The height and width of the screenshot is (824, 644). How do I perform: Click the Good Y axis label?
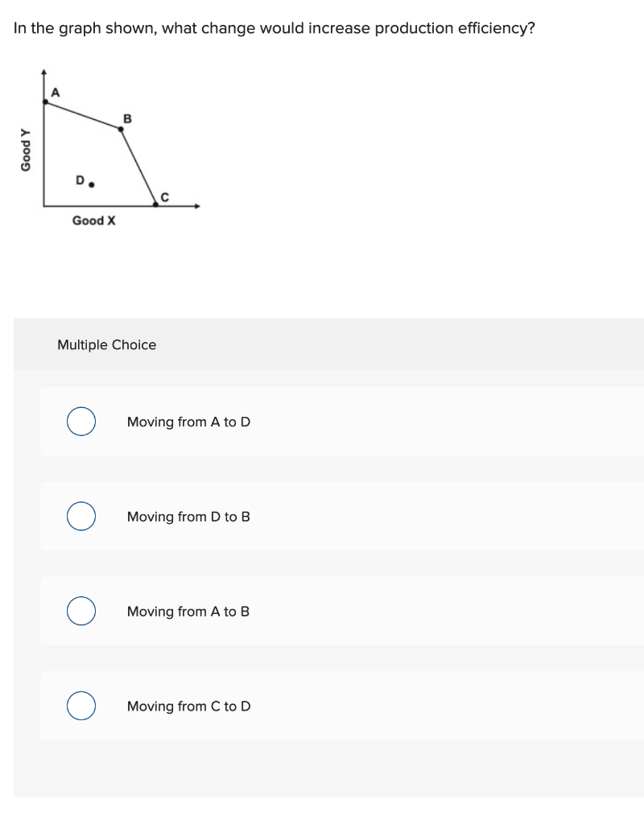(27, 148)
